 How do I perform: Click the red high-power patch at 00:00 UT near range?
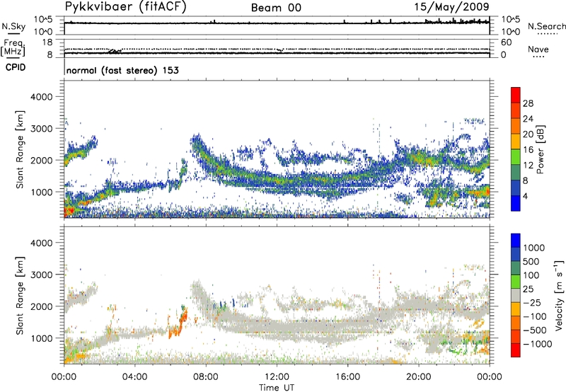tap(69, 211)
